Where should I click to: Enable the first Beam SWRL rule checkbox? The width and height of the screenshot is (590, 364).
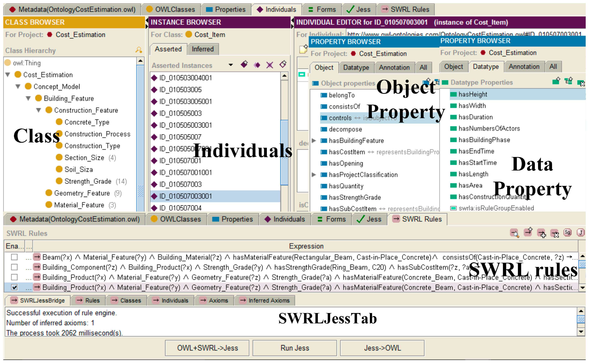tap(14, 257)
